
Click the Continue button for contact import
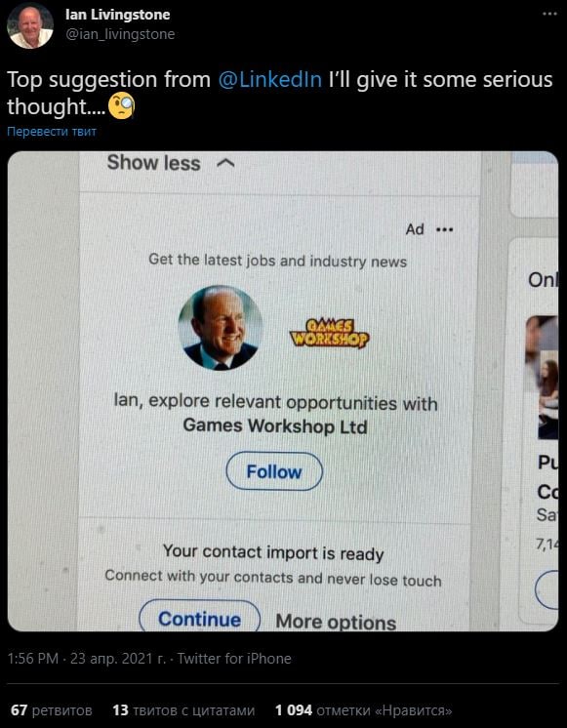point(200,618)
